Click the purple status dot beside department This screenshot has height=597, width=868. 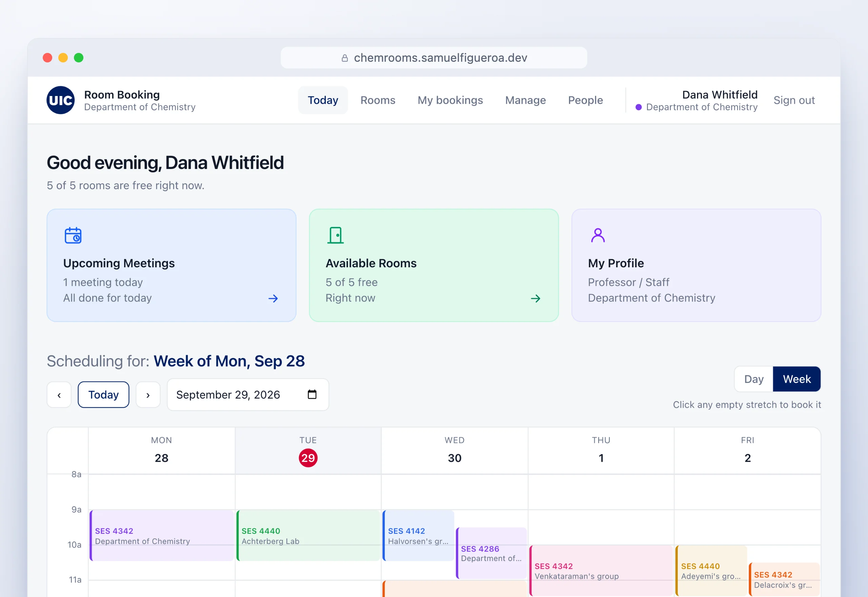638,107
